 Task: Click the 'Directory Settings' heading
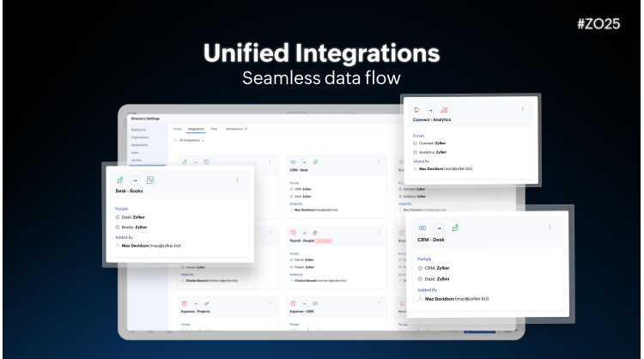click(x=145, y=119)
